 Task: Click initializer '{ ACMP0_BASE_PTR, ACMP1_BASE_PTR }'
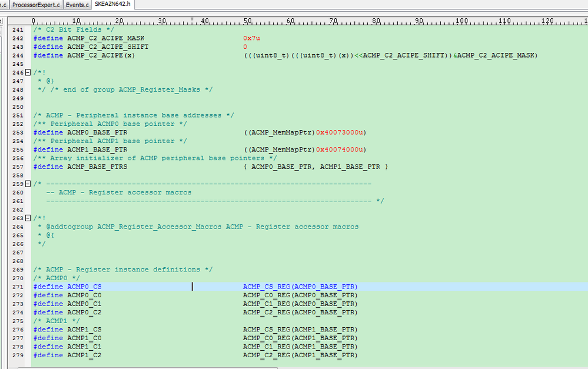click(315, 167)
